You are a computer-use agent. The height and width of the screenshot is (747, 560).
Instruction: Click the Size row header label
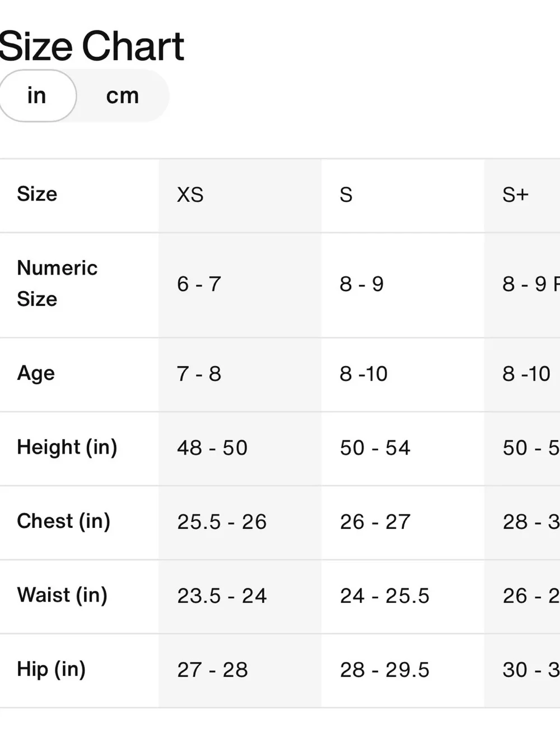point(37,194)
